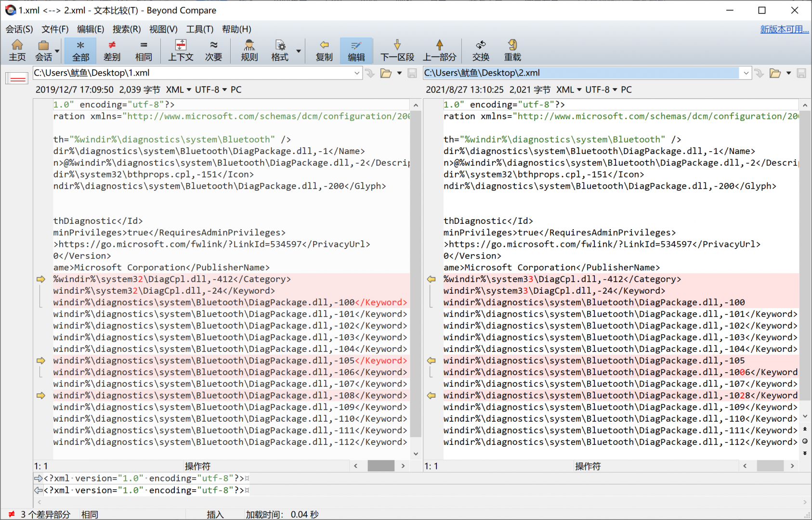Open the 工具(T) menu
Viewport: 812px width, 520px height.
tap(200, 29)
